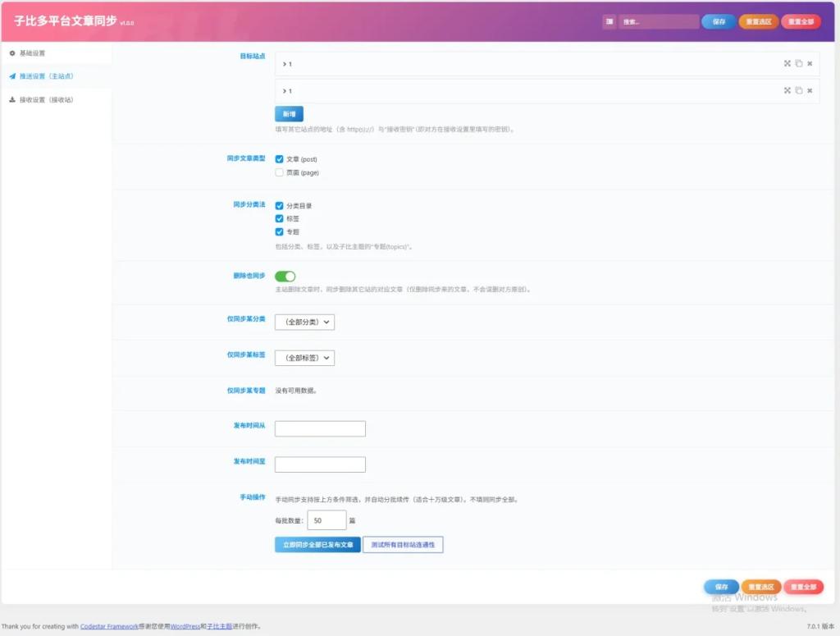Remove the second target site entry

point(810,90)
